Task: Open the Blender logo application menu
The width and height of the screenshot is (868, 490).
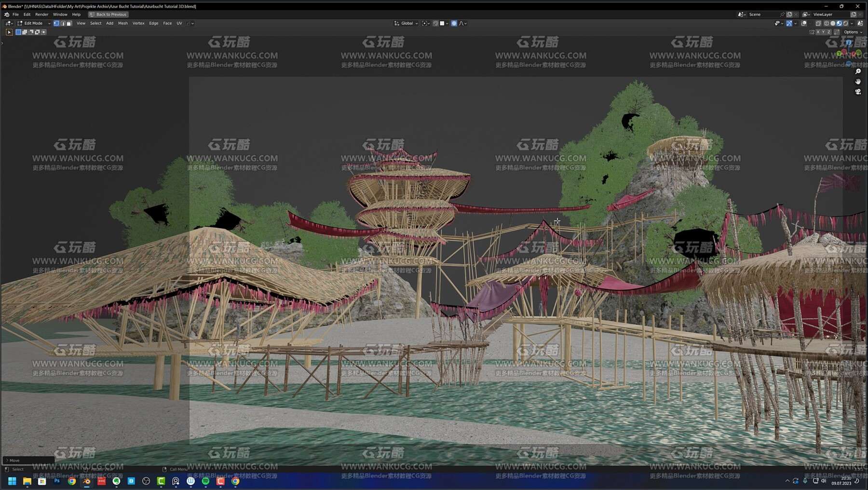Action: (x=7, y=14)
